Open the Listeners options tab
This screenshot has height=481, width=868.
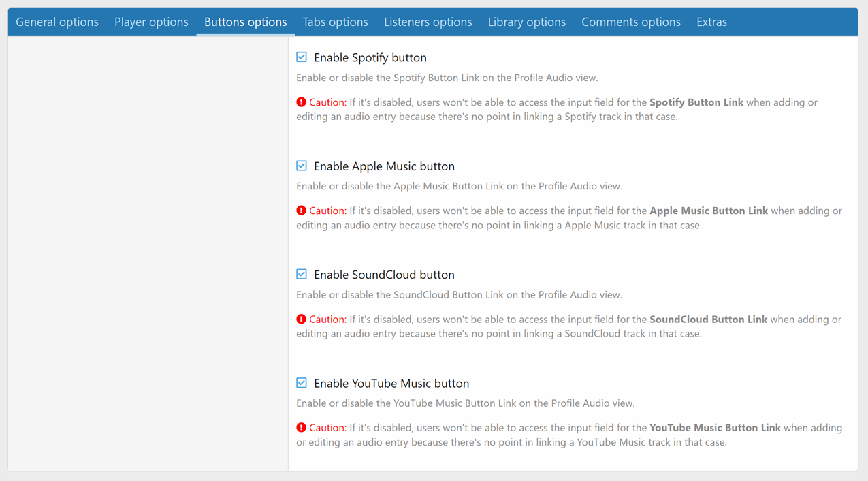click(428, 22)
